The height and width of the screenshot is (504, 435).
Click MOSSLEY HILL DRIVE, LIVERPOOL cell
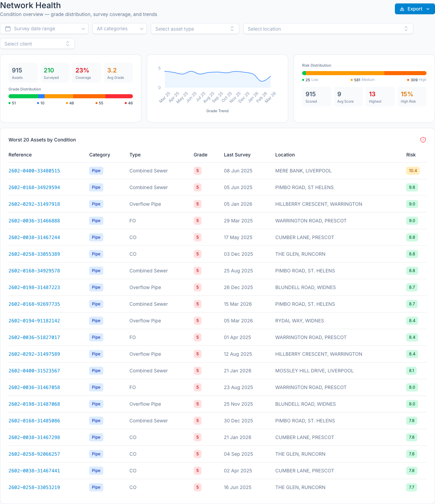tap(314, 371)
